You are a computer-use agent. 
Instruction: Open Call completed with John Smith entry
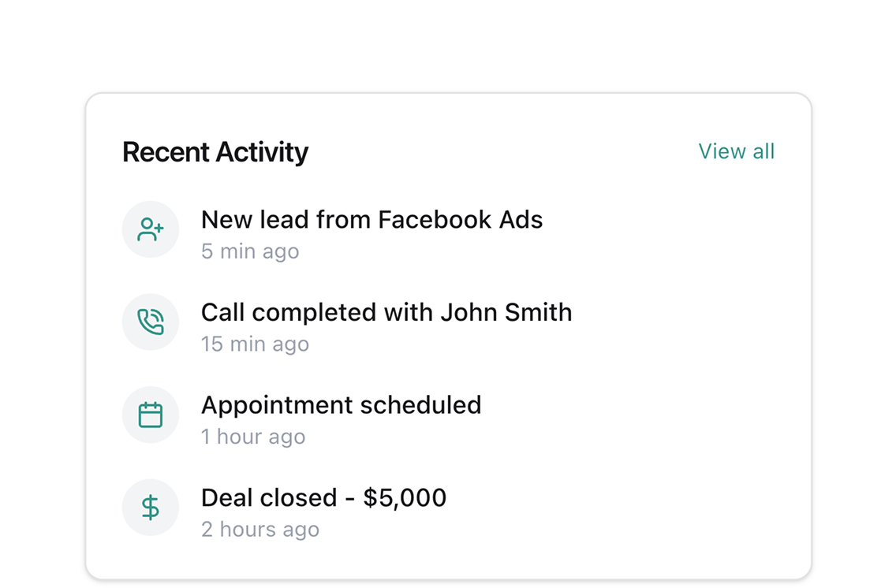pos(386,313)
